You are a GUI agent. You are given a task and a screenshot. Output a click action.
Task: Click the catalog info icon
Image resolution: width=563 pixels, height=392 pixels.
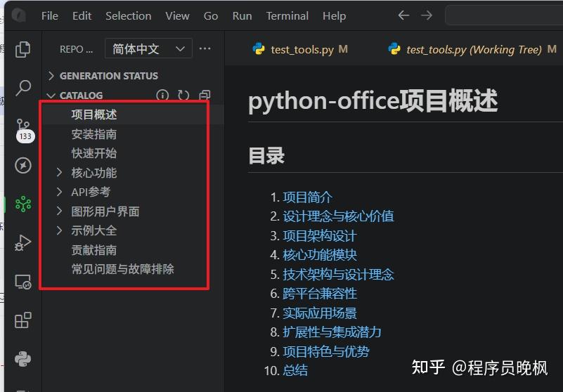(162, 95)
